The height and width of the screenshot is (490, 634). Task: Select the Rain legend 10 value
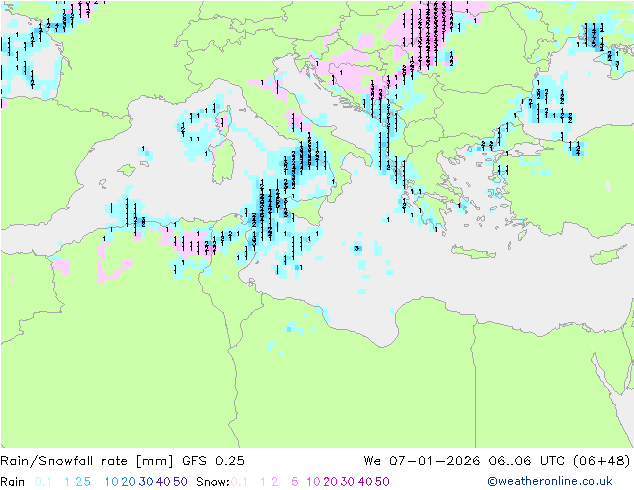click(112, 482)
